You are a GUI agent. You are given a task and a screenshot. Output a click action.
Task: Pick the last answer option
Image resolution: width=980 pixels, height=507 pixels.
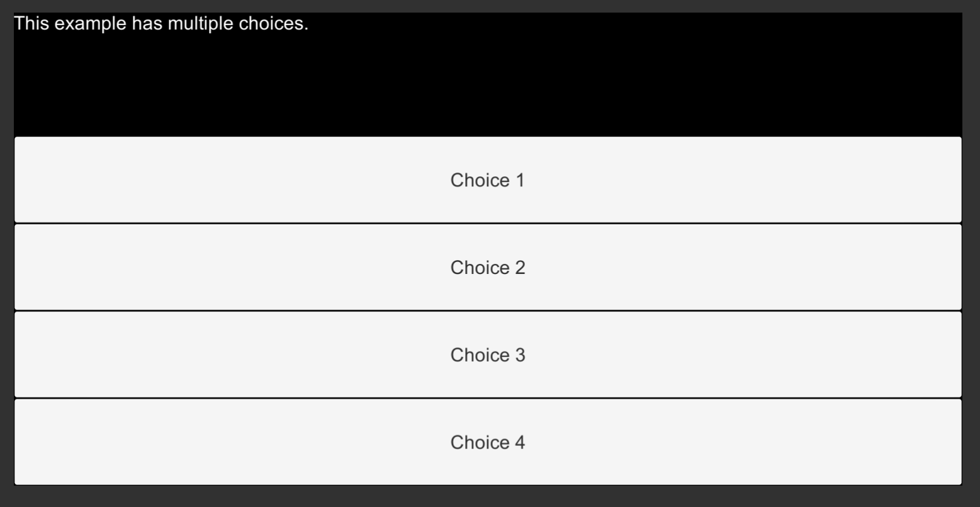coord(487,442)
